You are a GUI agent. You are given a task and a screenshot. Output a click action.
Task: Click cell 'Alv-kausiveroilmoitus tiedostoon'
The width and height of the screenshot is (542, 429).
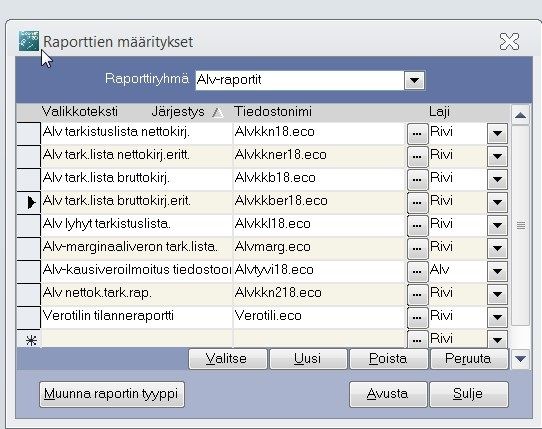click(137, 271)
